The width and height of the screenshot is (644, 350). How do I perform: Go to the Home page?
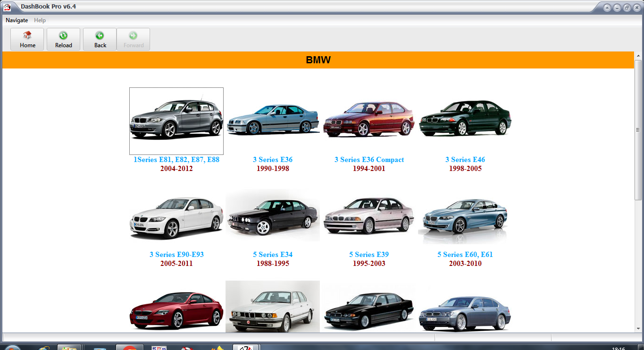27,39
